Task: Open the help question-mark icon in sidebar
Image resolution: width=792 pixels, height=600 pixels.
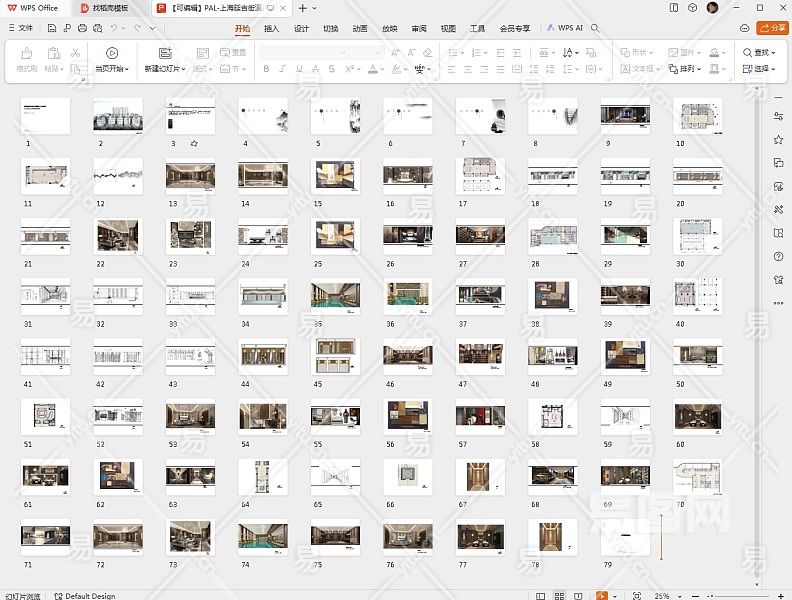Action: pyautogui.click(x=778, y=257)
